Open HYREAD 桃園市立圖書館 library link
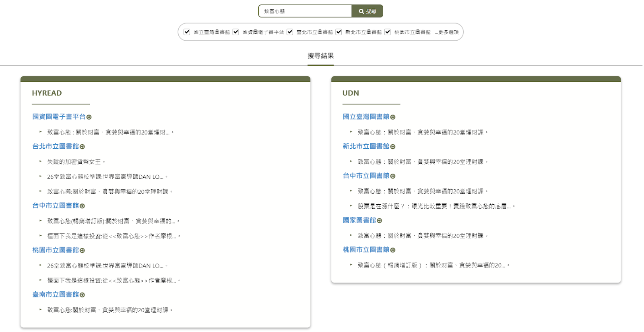The height and width of the screenshot is (332, 644). (56, 250)
